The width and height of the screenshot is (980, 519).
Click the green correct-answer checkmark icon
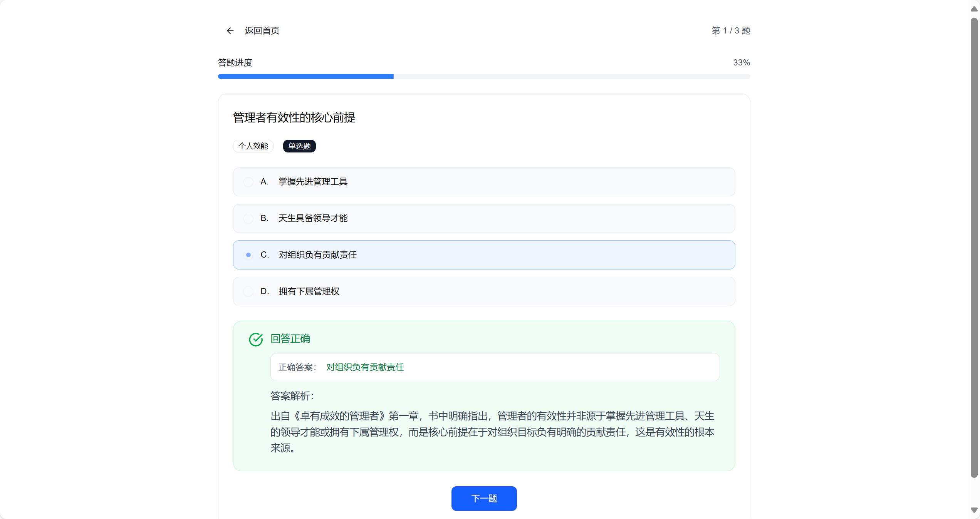(256, 339)
